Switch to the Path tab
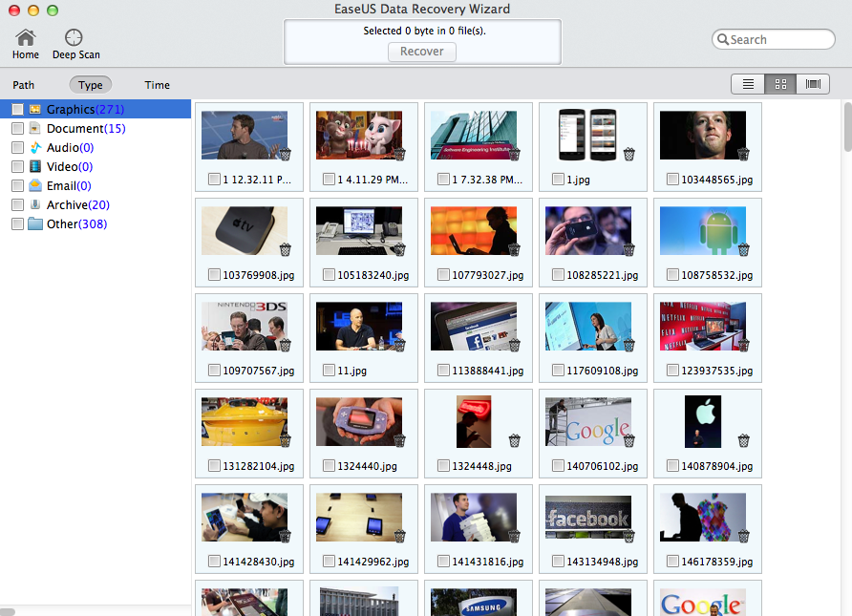The image size is (852, 616). (23, 85)
